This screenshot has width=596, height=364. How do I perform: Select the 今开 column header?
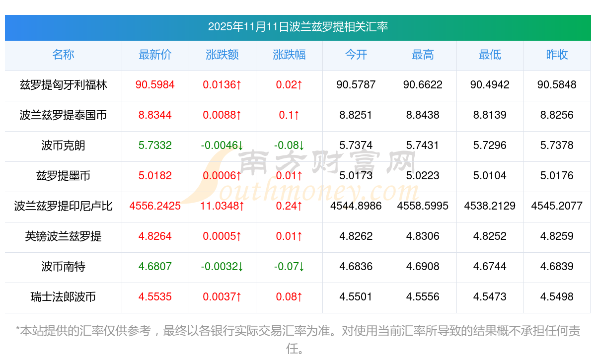[x=356, y=55]
